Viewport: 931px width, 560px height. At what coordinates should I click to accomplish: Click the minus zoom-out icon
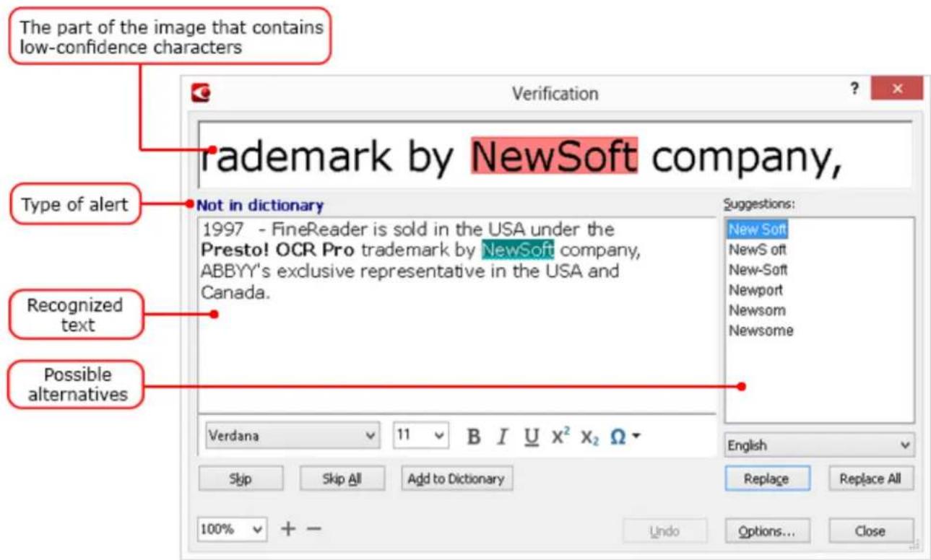coord(313,529)
